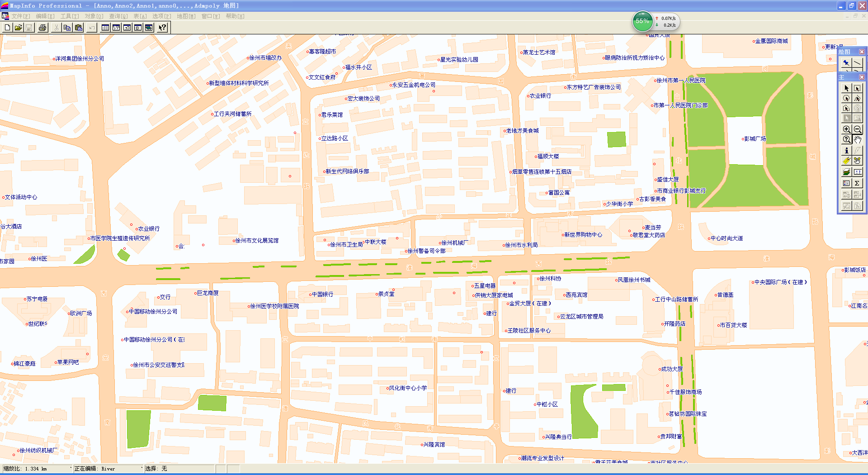Open Layer Control stacked-layers icon

pos(846,172)
